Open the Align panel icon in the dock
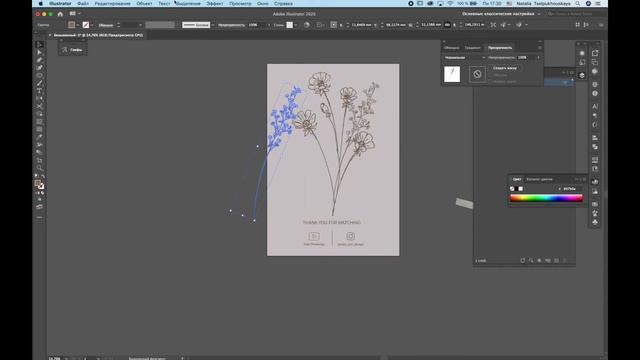 595,138
